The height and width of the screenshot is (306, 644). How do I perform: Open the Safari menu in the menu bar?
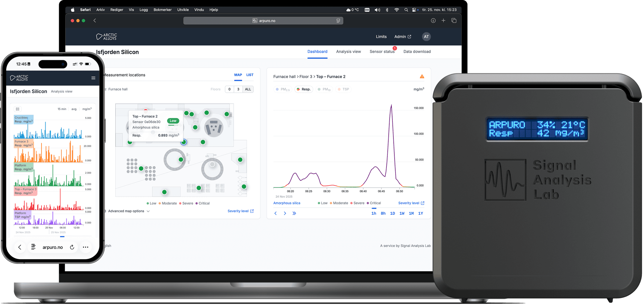pyautogui.click(x=85, y=10)
